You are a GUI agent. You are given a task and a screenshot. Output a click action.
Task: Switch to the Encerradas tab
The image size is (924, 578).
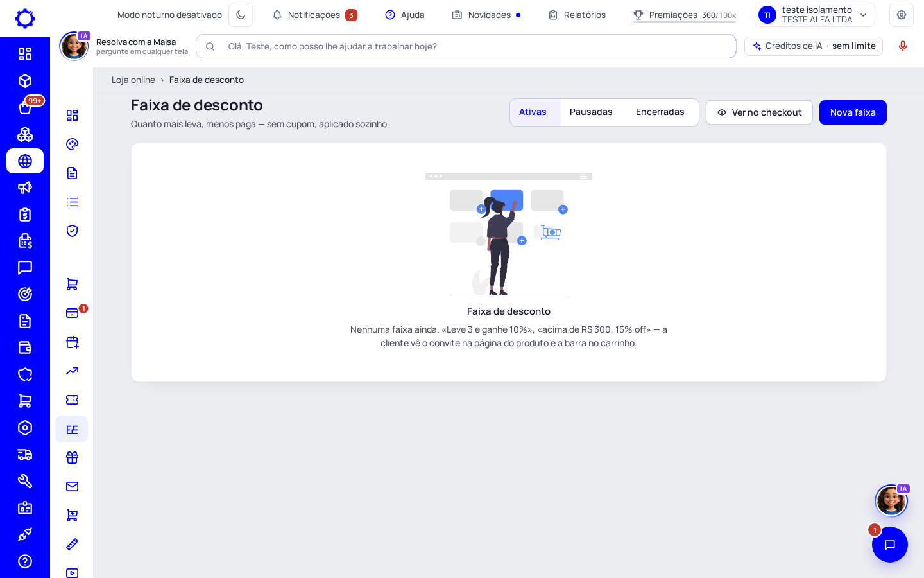click(660, 112)
